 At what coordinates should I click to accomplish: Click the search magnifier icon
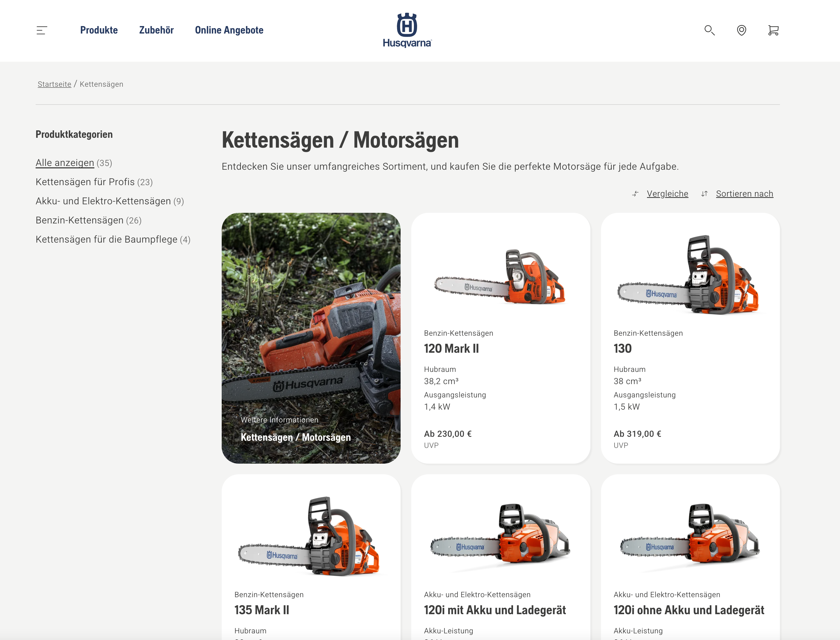[709, 31]
